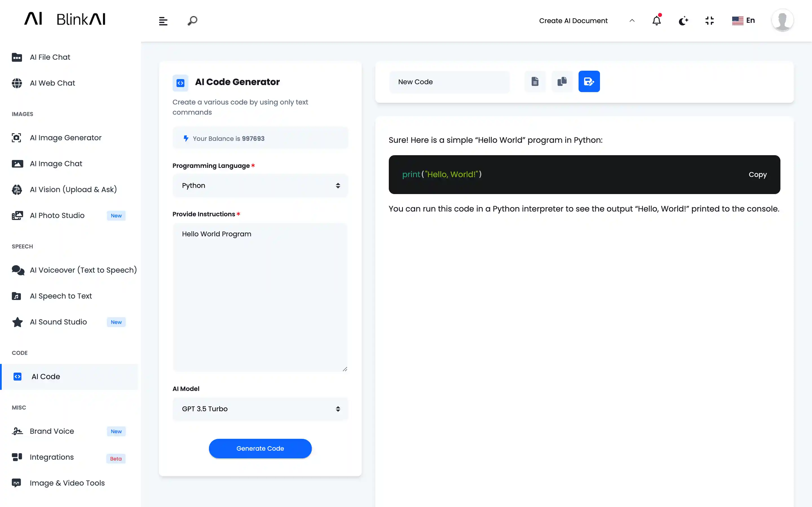Switch to AI Web Chat

52,83
